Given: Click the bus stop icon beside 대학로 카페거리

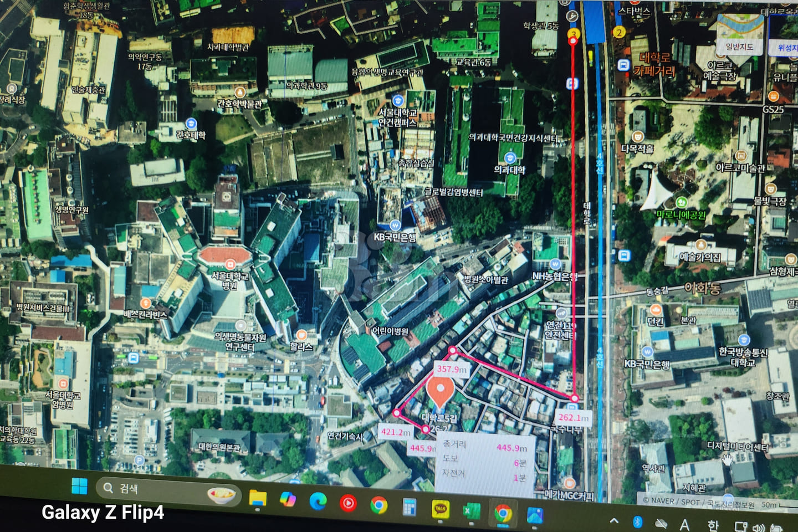Looking at the screenshot, I should [x=623, y=65].
